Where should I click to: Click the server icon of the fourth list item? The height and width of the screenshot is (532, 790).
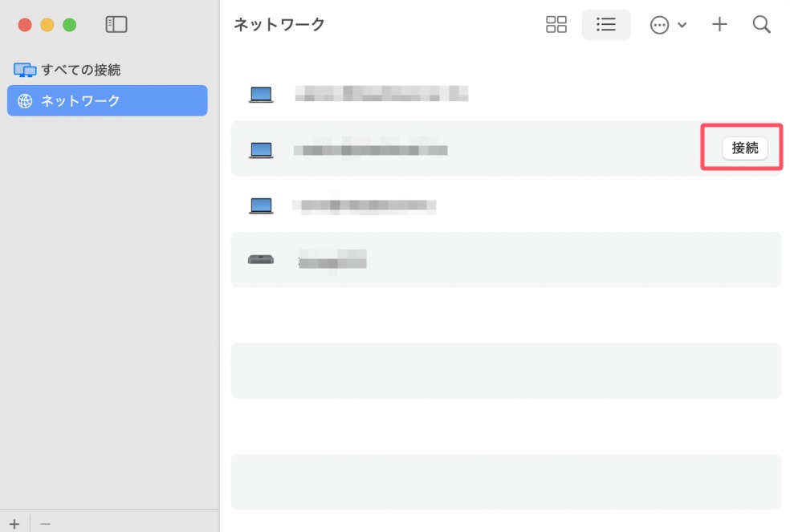[x=260, y=259]
